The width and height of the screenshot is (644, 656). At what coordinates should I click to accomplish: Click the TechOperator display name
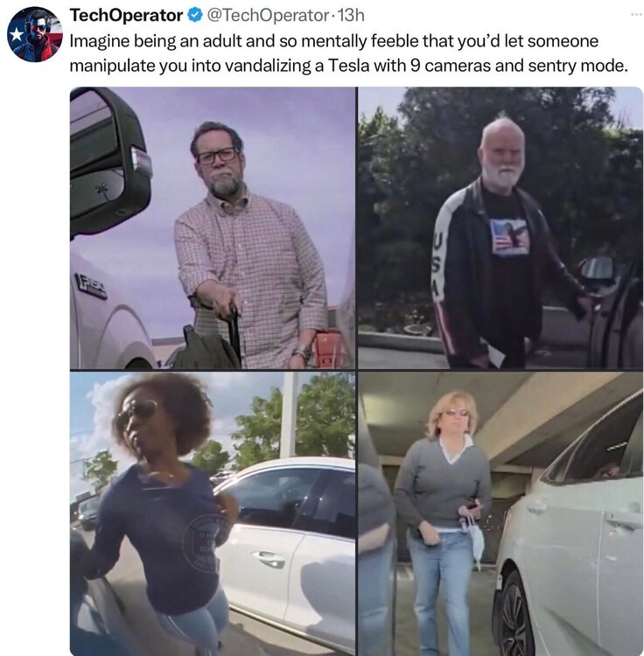point(126,16)
